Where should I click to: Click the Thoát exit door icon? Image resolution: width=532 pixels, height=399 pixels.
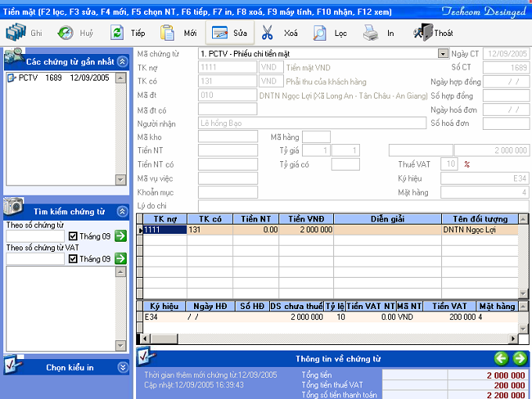[x=423, y=33]
